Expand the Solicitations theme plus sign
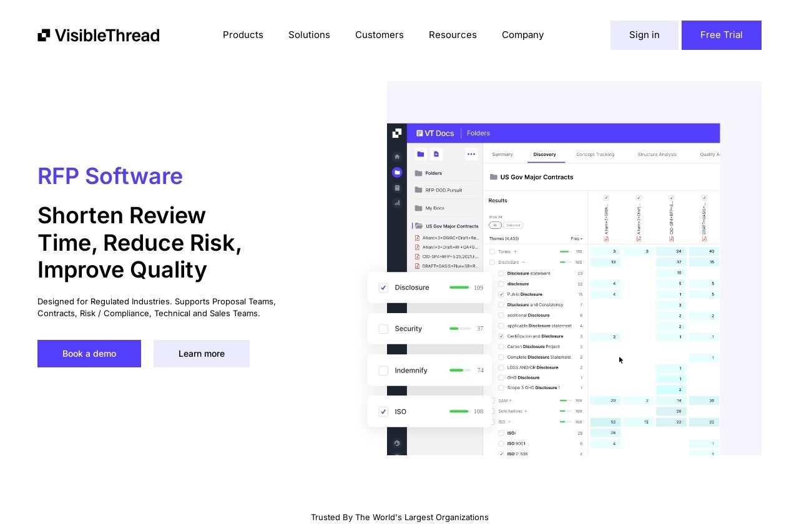Screen dimensions: 799x532 (526, 411)
